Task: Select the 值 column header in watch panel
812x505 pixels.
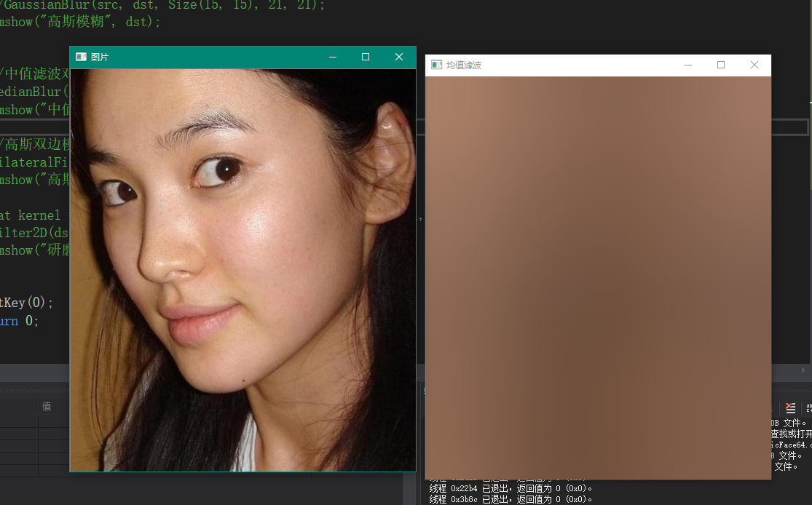Action: coord(47,406)
